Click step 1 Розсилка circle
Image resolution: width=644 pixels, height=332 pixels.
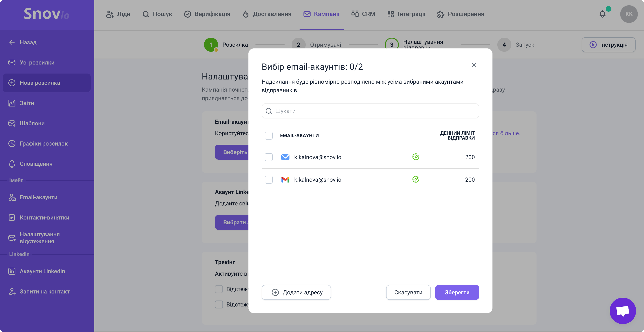[x=211, y=45]
